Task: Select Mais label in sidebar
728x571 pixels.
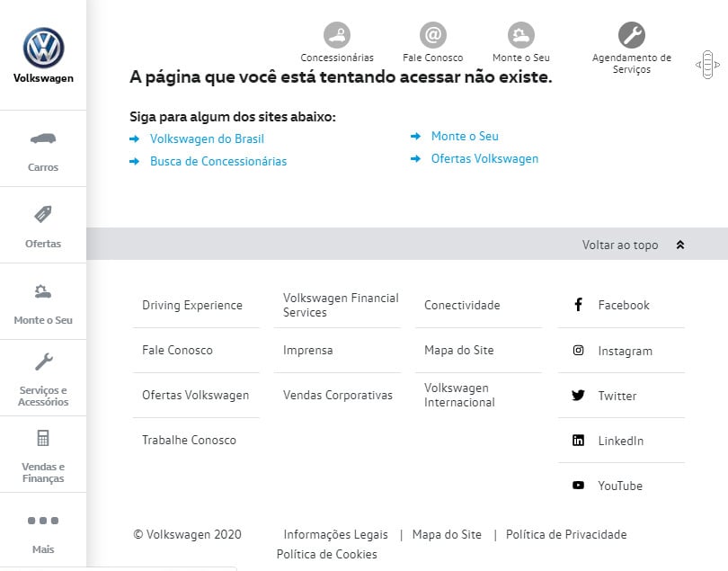Action: tap(43, 549)
